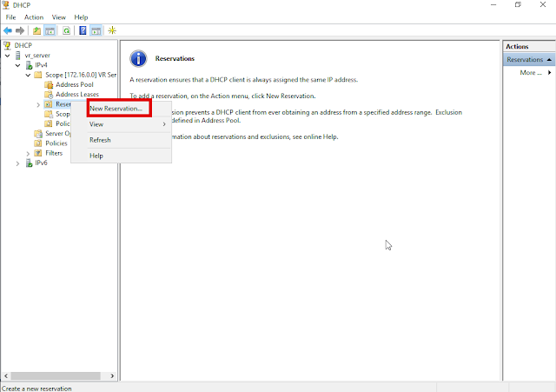Select the Policies icon under the Scope
Screen dimensions: 556x392
coord(49,123)
